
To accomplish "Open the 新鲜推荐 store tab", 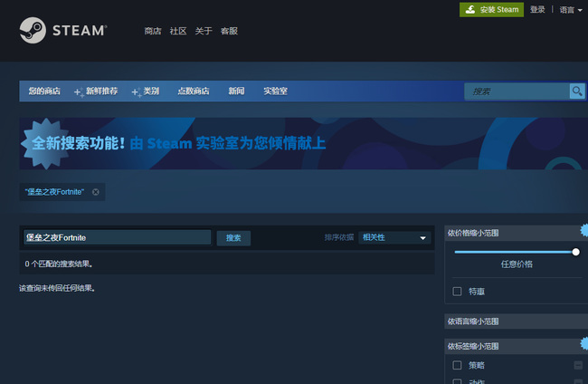I will tap(101, 91).
